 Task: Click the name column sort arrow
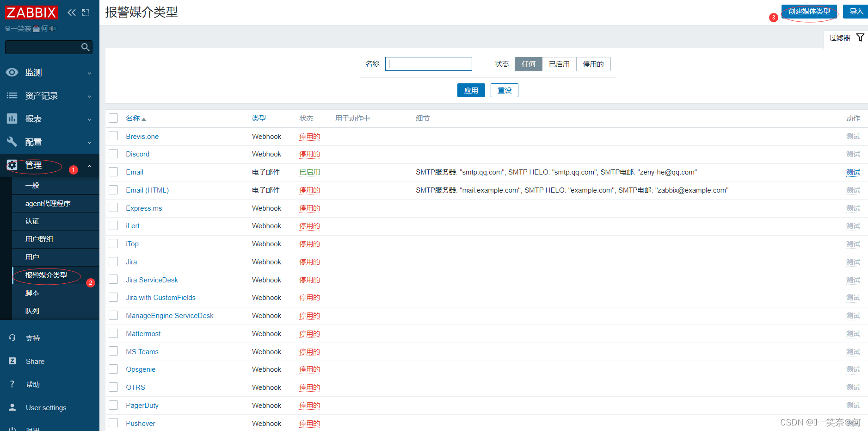144,119
